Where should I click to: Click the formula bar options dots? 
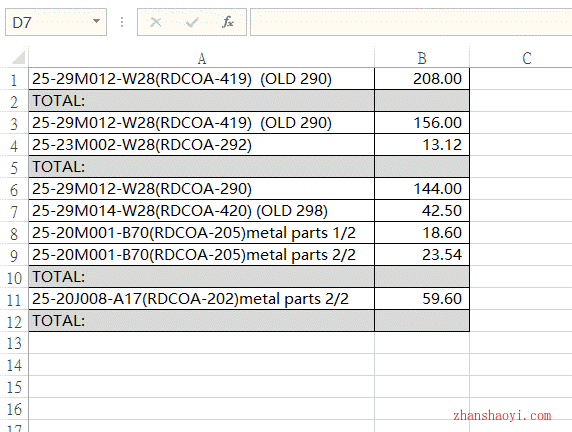tap(122, 22)
